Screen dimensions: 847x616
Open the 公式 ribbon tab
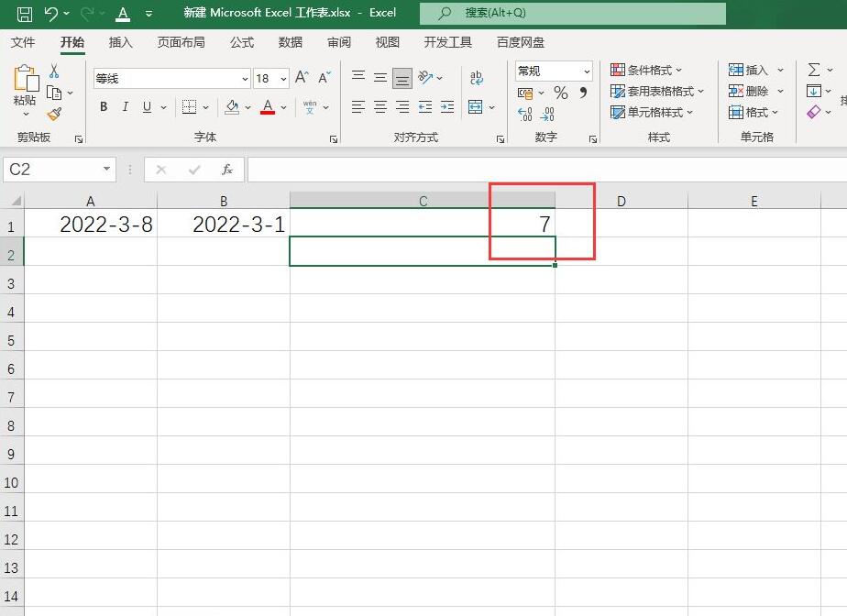(x=241, y=43)
